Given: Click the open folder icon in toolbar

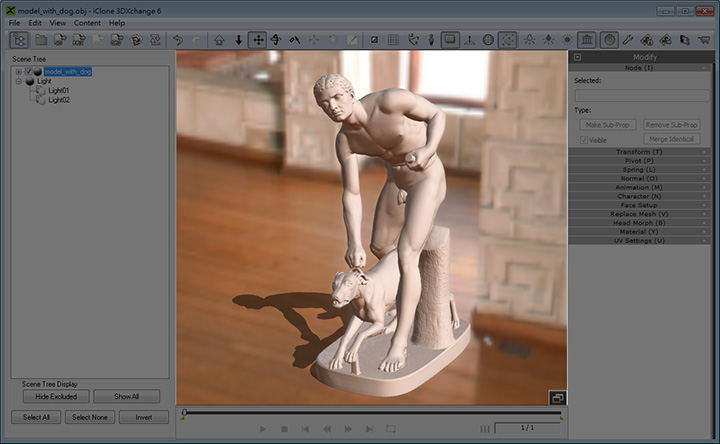Looking at the screenshot, I should (x=41, y=40).
